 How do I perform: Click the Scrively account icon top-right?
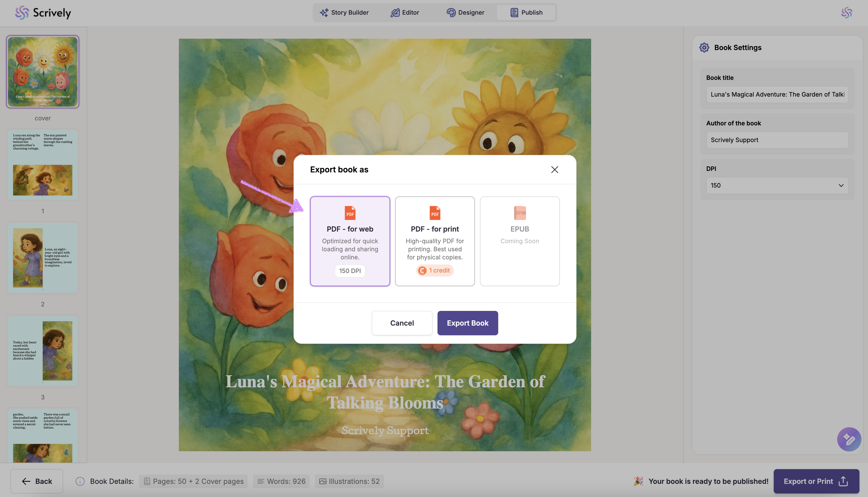(847, 13)
